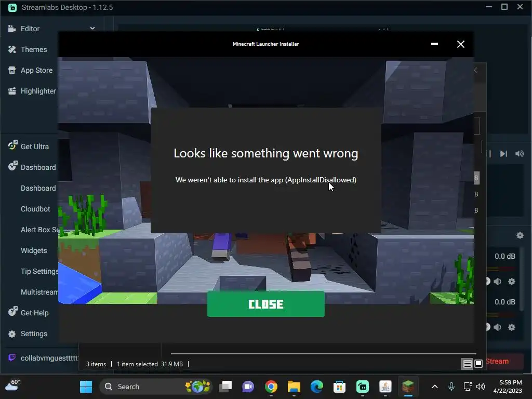Open second audio source settings gear
532x399 pixels.
512,327
